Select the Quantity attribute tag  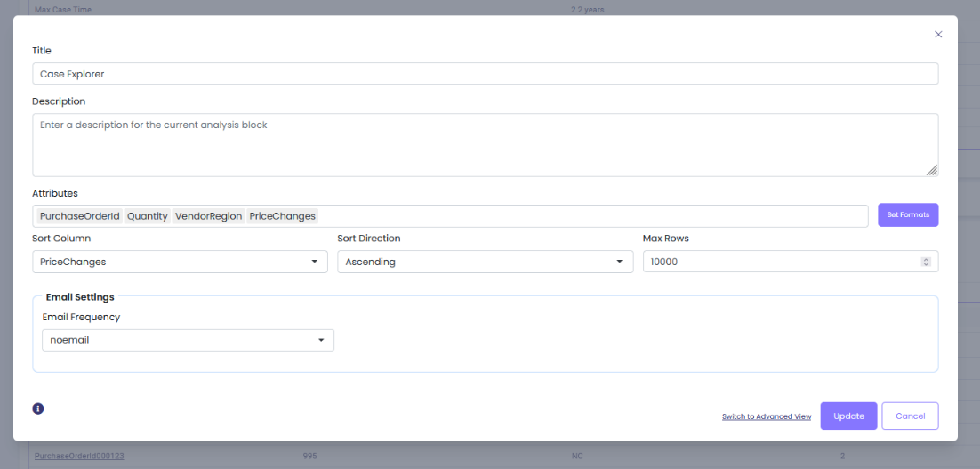tap(148, 216)
